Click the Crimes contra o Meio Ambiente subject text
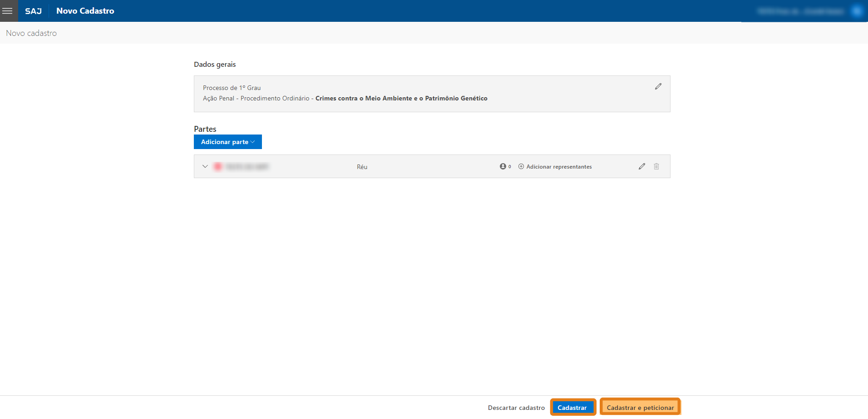Screen dimensions: 868x419 click(x=401, y=98)
